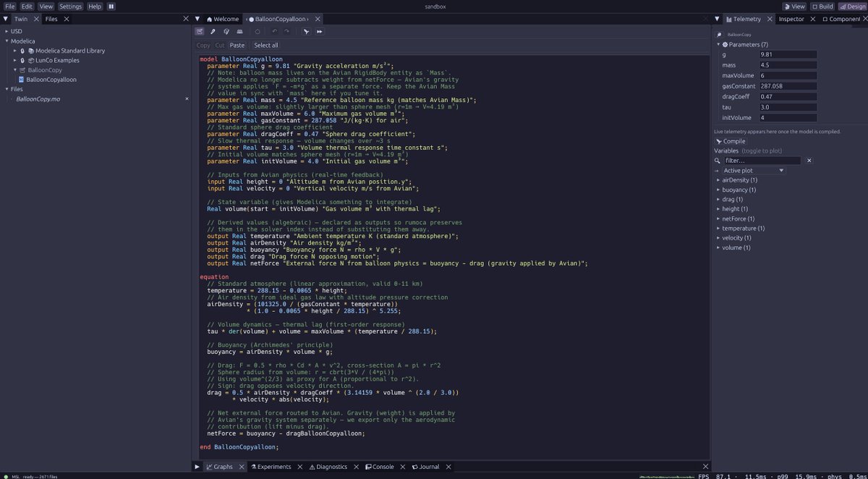The height and width of the screenshot is (479, 868).
Task: Click the undo arrow icon
Action: [274, 31]
